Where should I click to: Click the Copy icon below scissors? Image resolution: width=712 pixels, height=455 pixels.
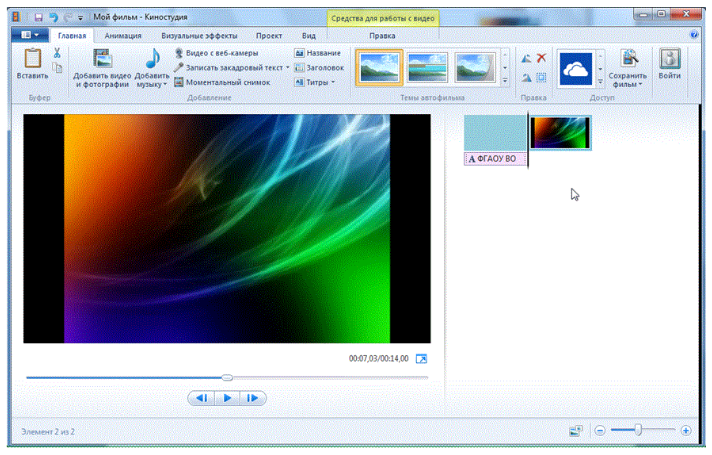pos(57,68)
